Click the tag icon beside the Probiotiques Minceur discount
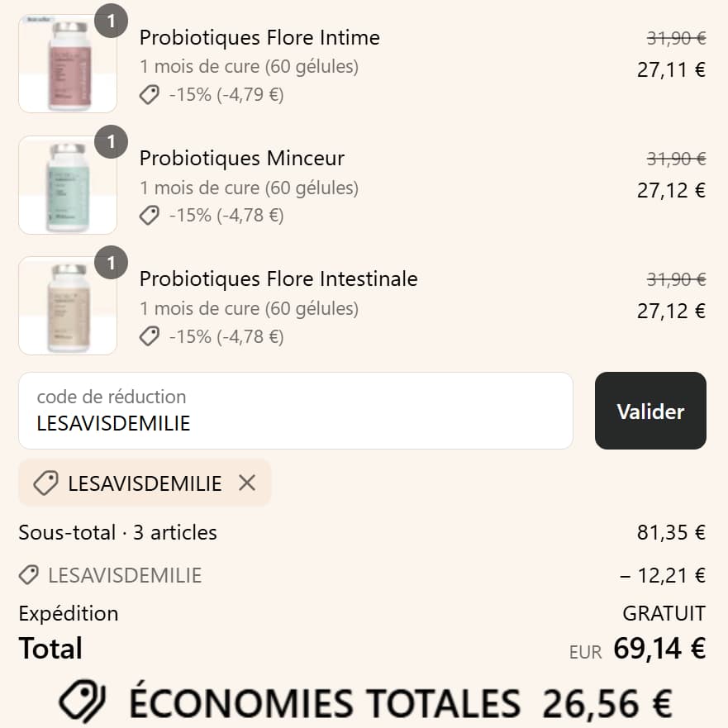Image resolution: width=728 pixels, height=728 pixels. pos(149,215)
